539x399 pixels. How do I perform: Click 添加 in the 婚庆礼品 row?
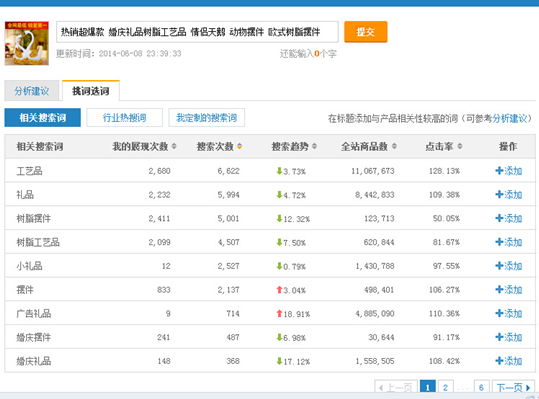[508, 361]
